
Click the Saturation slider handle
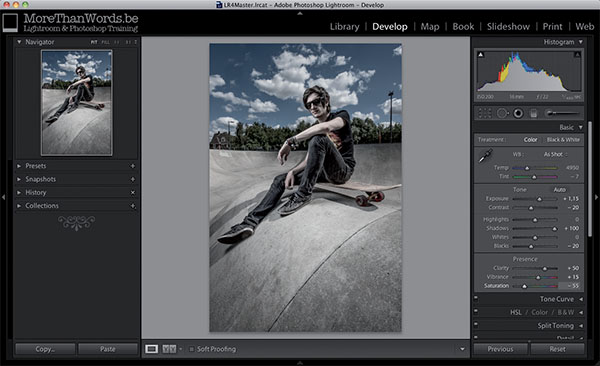[525, 286]
